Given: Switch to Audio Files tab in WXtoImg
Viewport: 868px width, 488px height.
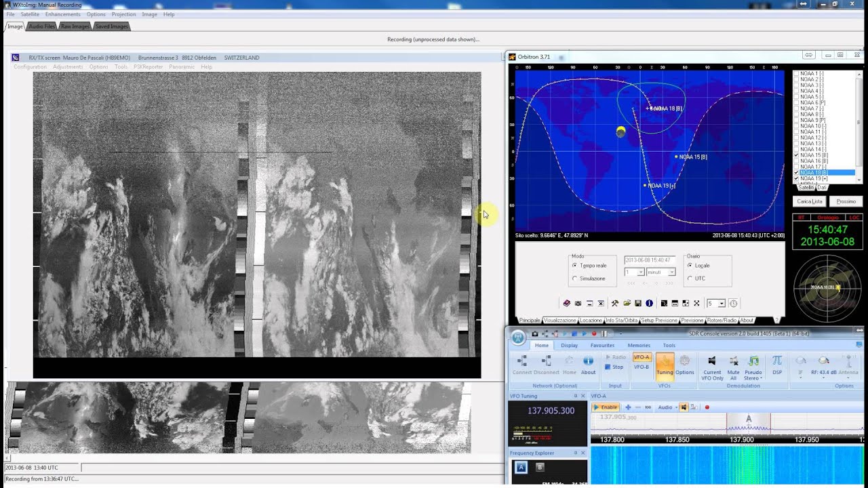Looking at the screenshot, I should coord(42,26).
